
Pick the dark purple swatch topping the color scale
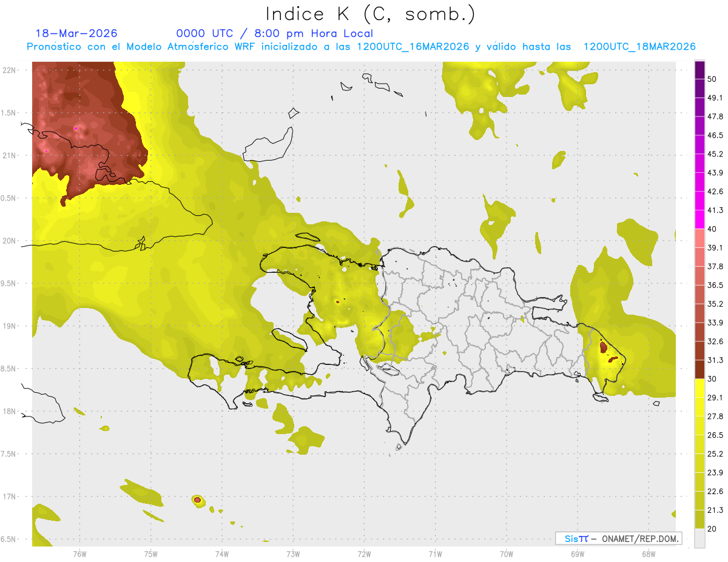699,70
